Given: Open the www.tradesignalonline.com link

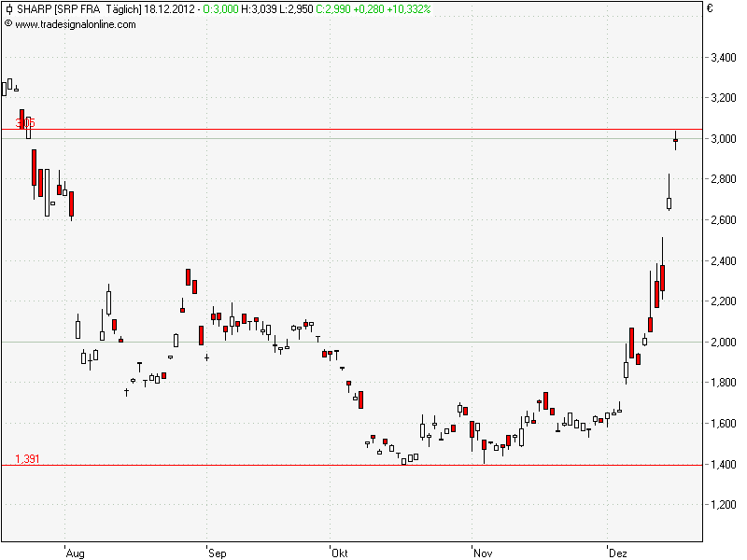Looking at the screenshot, I should tap(76, 24).
